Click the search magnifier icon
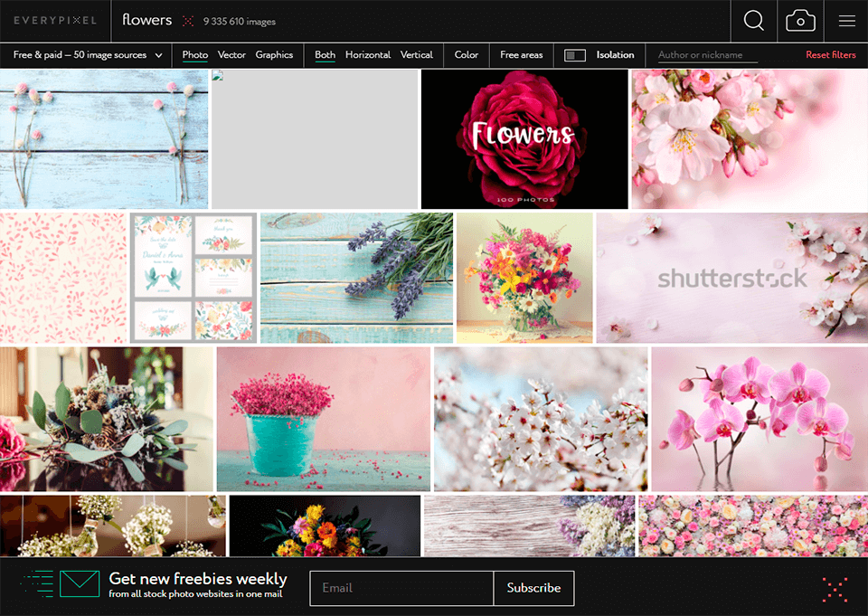The height and width of the screenshot is (616, 868). click(x=753, y=21)
